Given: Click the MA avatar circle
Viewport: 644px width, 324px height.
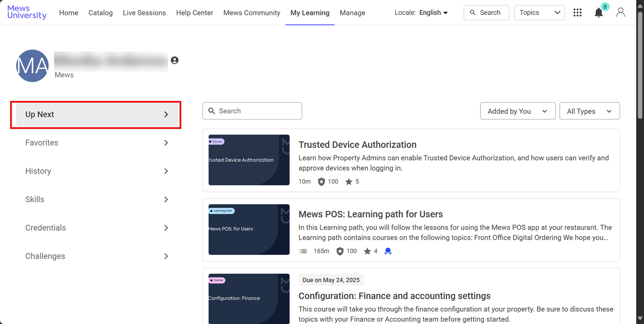Looking at the screenshot, I should [x=33, y=66].
